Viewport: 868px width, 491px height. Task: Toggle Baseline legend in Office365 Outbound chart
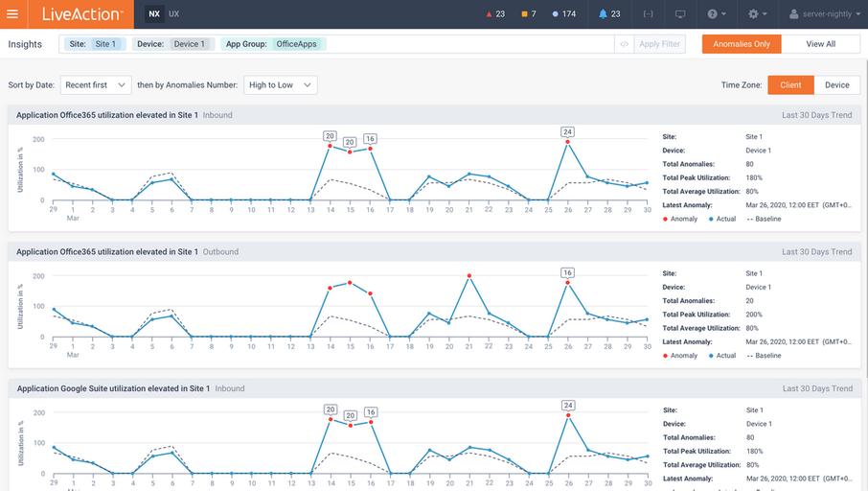pos(764,356)
